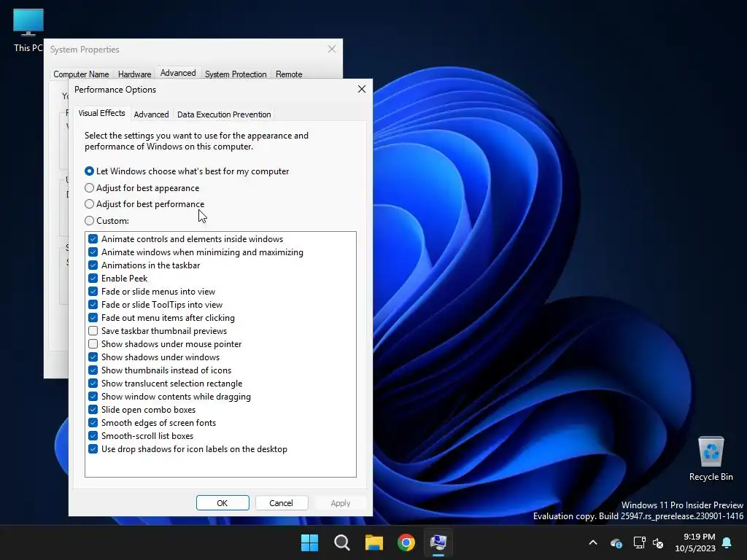Open System Protection tab in System Properties
The image size is (747, 560).
[x=236, y=74]
